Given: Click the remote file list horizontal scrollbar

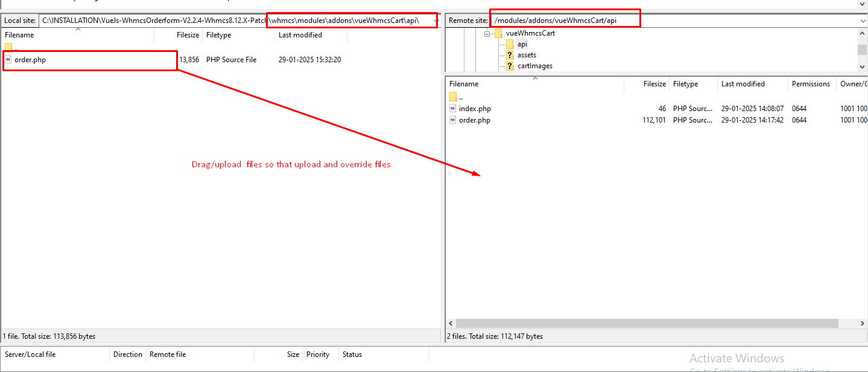Looking at the screenshot, I should [x=647, y=324].
